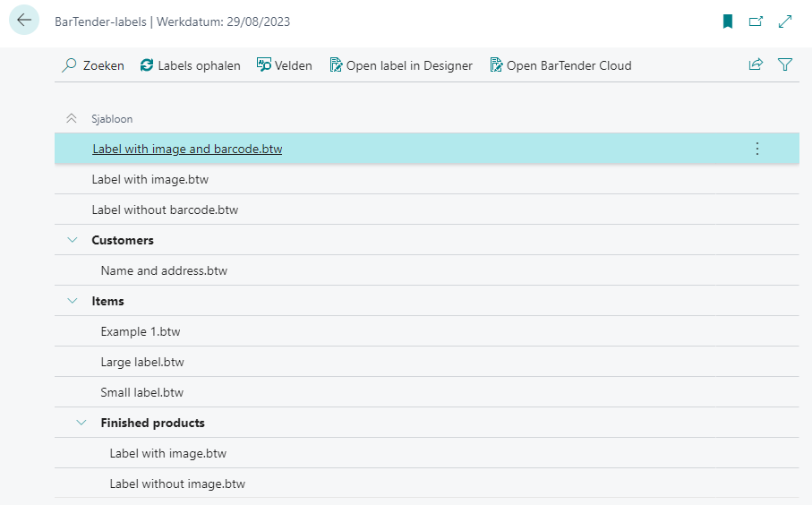812x505 pixels.
Task: Collapse all rows with double chevron
Action: pos(72,118)
